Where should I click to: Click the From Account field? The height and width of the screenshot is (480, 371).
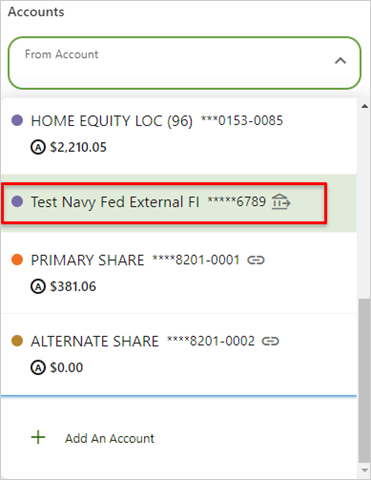[184, 63]
